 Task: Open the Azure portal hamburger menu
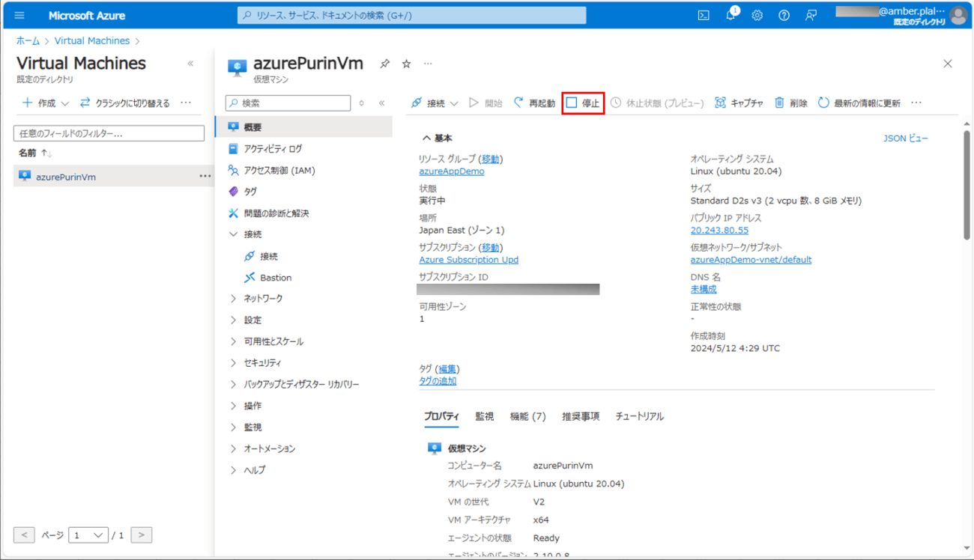(x=19, y=15)
